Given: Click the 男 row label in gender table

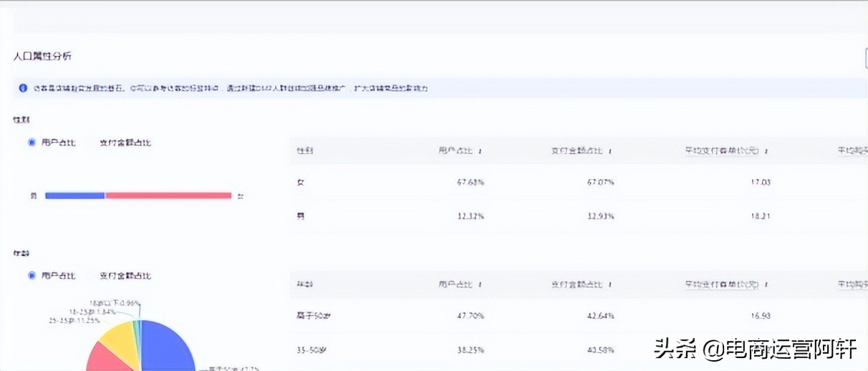Looking at the screenshot, I should tap(301, 216).
